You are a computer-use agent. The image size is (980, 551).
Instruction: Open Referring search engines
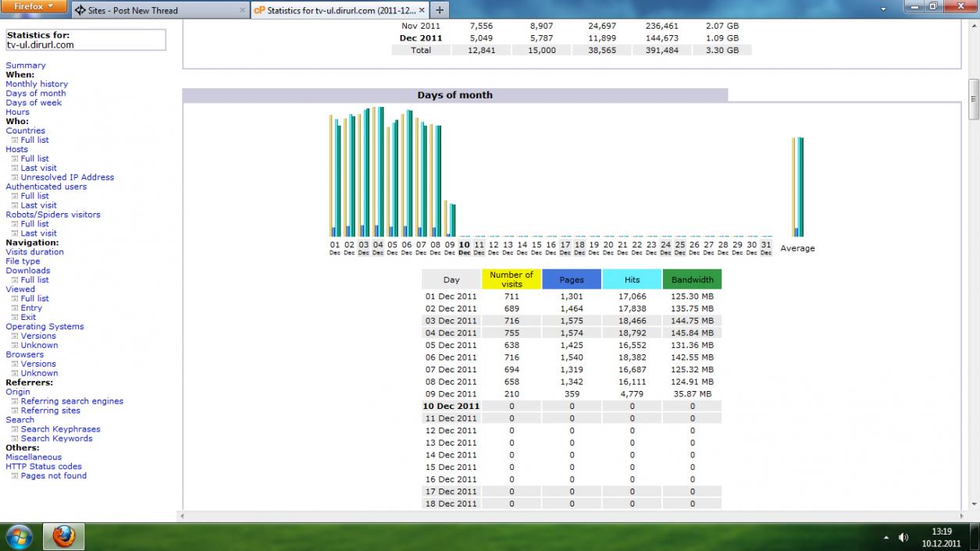72,403
